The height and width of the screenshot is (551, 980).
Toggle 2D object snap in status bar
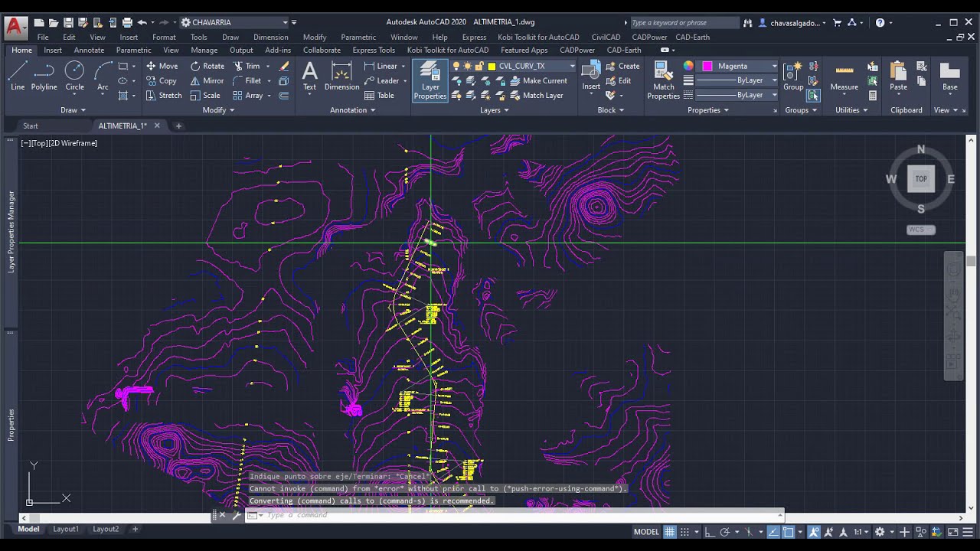789,531
